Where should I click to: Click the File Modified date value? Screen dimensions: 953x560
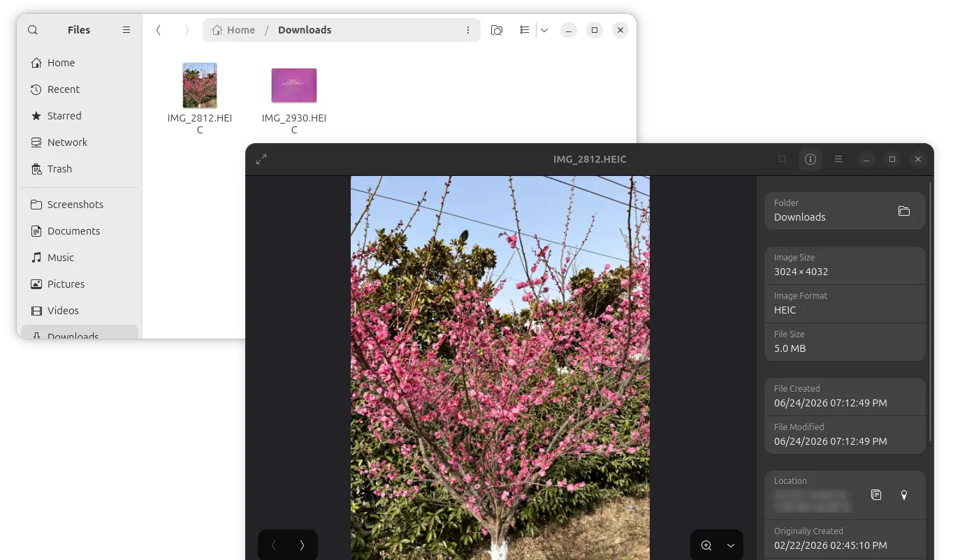coord(831,441)
